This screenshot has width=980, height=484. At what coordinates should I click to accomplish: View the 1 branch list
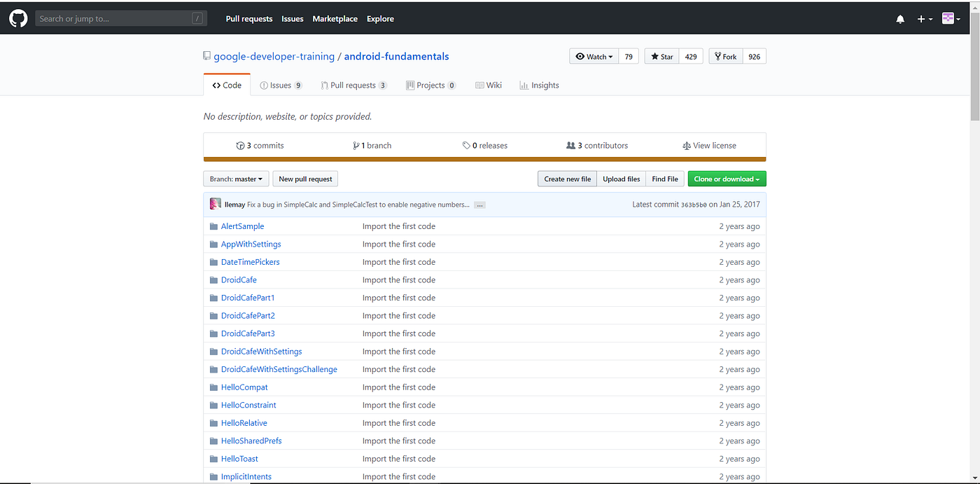[x=372, y=146]
